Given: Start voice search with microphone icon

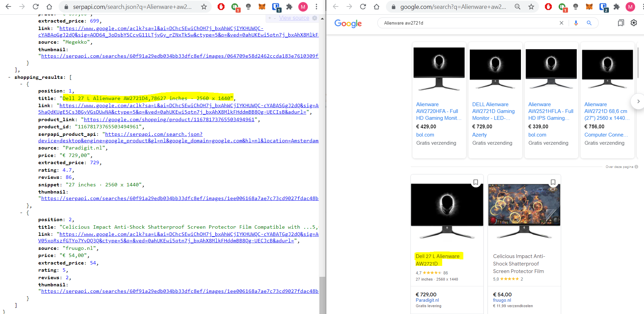Looking at the screenshot, I should 576,23.
